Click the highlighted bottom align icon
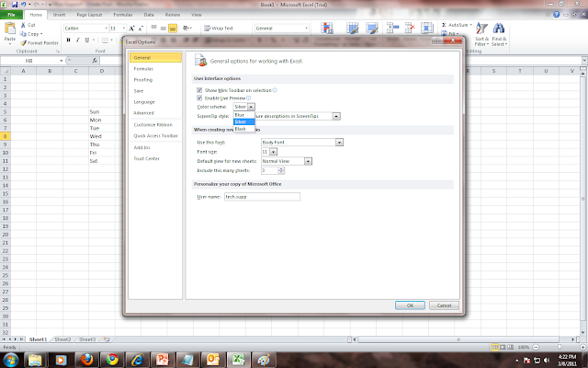Image resolution: width=588 pixels, height=368 pixels. click(x=173, y=29)
